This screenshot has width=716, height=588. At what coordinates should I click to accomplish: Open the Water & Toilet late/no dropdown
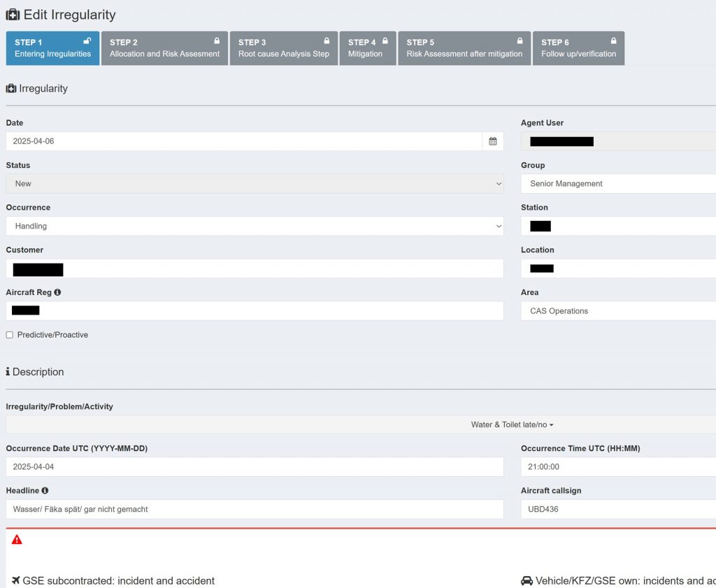(x=512, y=424)
